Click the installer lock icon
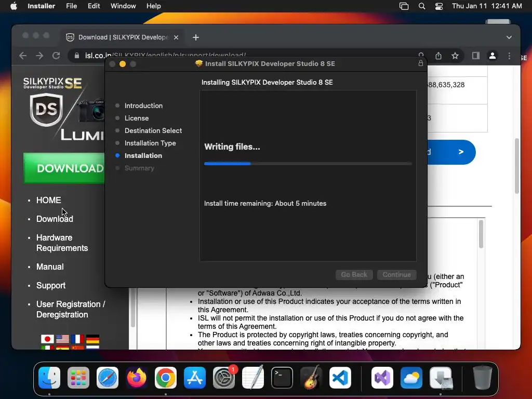The height and width of the screenshot is (399, 532). [x=421, y=63]
